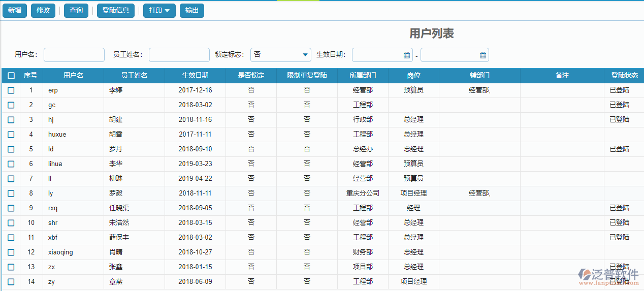Click the 所属部门 column header

[x=363, y=76]
